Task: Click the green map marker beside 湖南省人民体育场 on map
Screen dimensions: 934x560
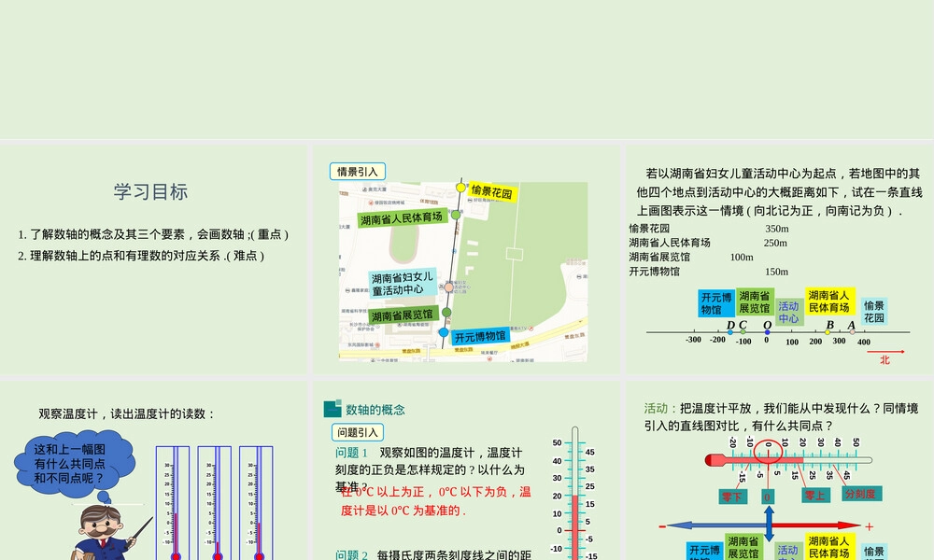Action: [456, 215]
